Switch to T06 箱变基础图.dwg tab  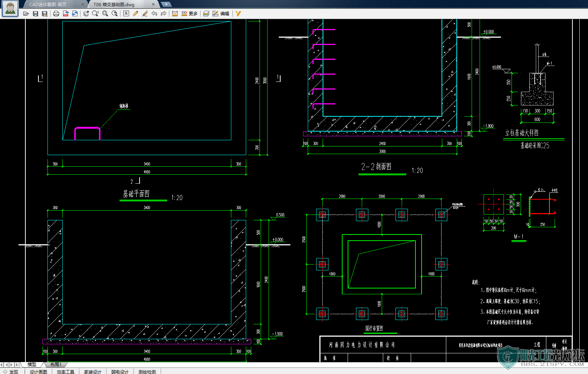[x=114, y=4]
